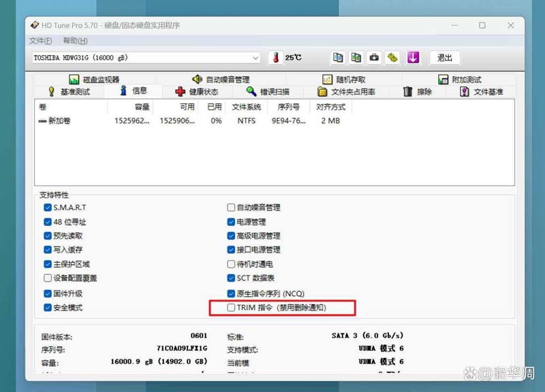The width and height of the screenshot is (545, 392).
Task: Open the 文件(F) menu
Action: [x=40, y=41]
